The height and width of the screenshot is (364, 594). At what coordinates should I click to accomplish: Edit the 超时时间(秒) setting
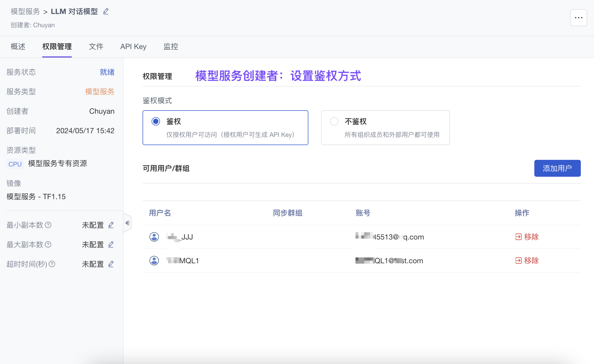click(111, 264)
